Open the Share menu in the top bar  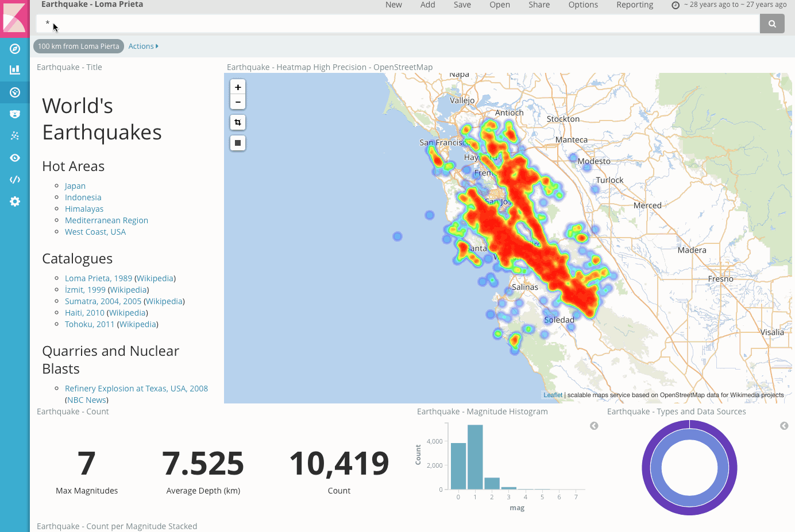[539, 5]
